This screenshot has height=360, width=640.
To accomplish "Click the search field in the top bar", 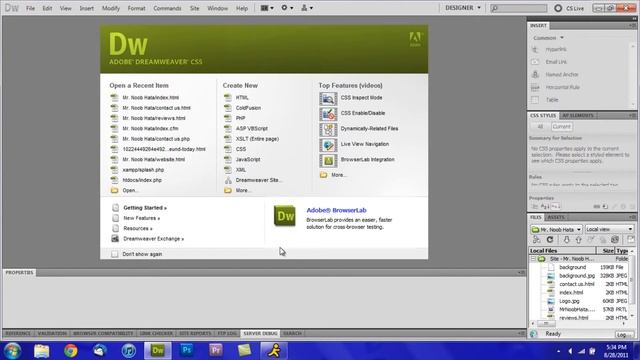I will coord(518,8).
